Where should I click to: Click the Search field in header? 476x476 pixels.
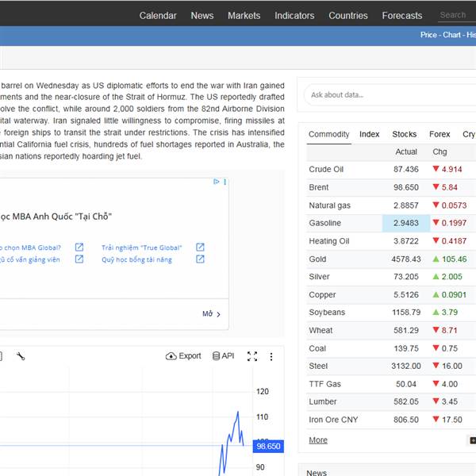pos(457,15)
